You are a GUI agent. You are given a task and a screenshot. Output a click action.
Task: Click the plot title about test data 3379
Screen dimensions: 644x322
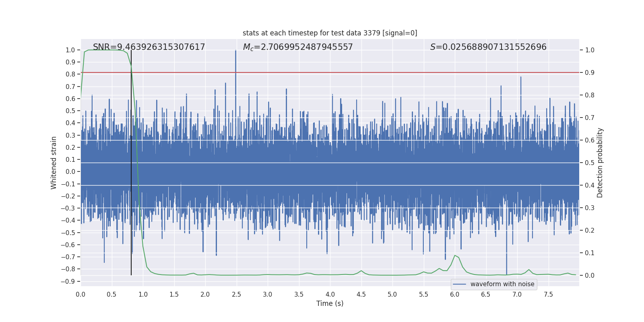[330, 33]
